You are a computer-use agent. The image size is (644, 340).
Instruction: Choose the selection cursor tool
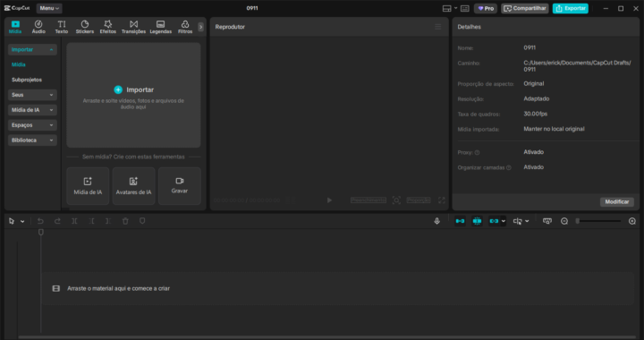click(12, 221)
